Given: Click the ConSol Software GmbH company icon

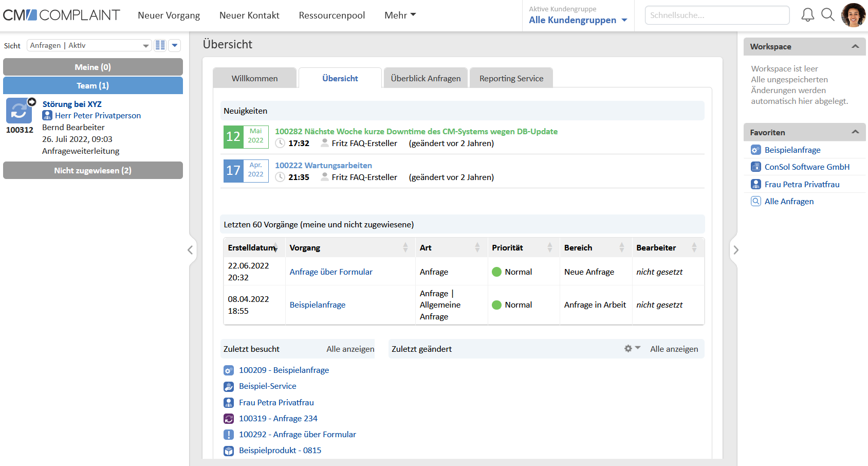Looking at the screenshot, I should pos(755,167).
